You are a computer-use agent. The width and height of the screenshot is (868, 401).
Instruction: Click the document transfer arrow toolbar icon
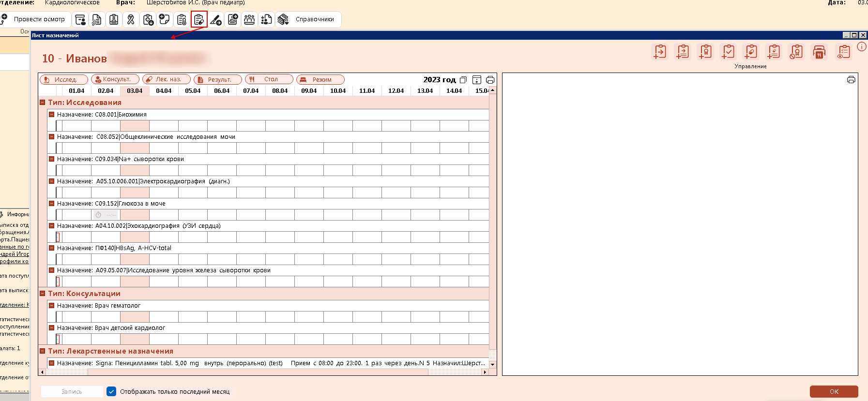(x=233, y=19)
